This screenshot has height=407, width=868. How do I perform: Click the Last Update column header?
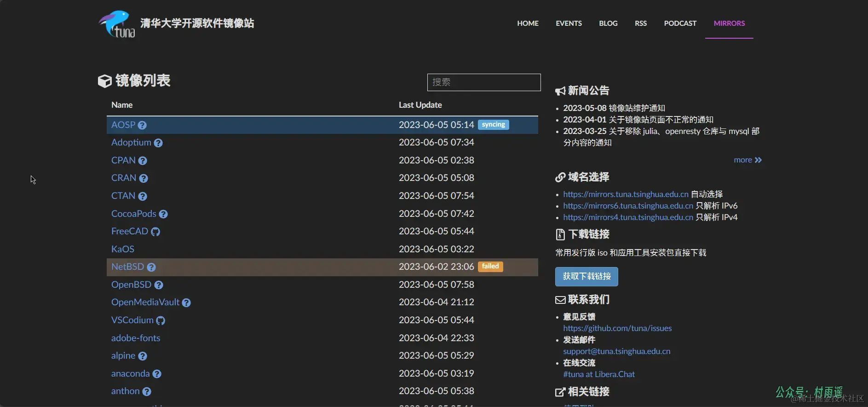[420, 105]
